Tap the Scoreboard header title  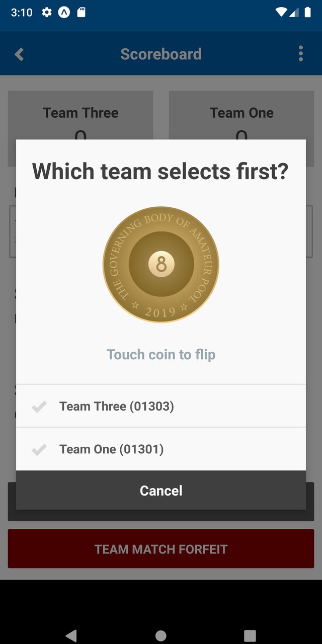pyautogui.click(x=161, y=54)
